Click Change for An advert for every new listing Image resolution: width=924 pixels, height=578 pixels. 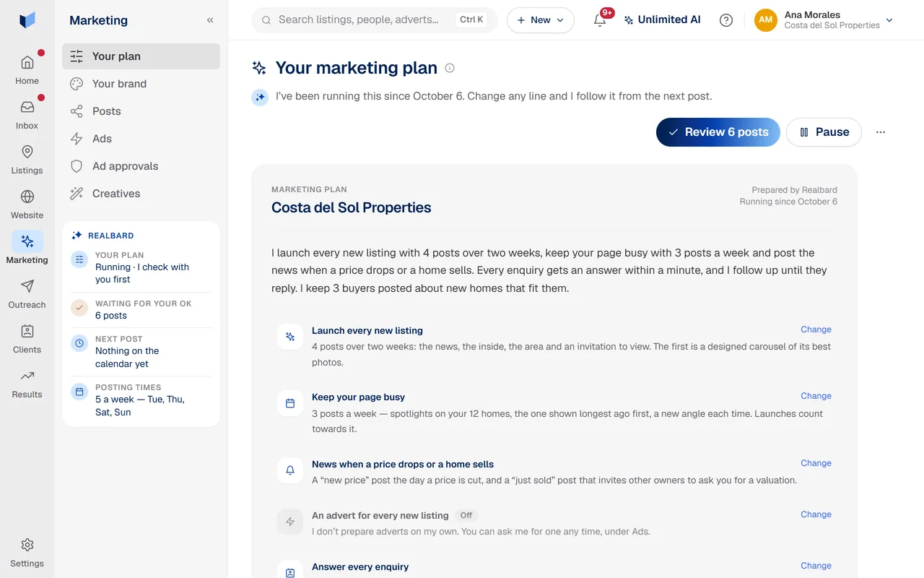point(816,514)
